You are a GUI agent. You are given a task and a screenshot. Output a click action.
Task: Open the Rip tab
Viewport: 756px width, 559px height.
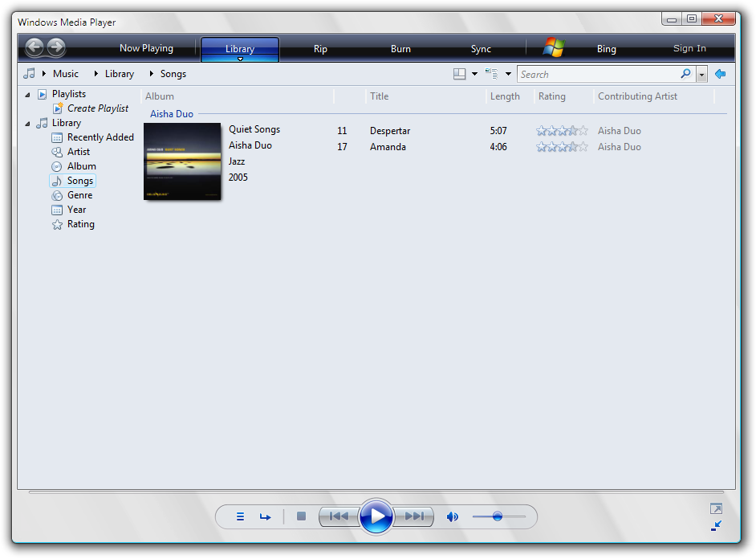[320, 49]
